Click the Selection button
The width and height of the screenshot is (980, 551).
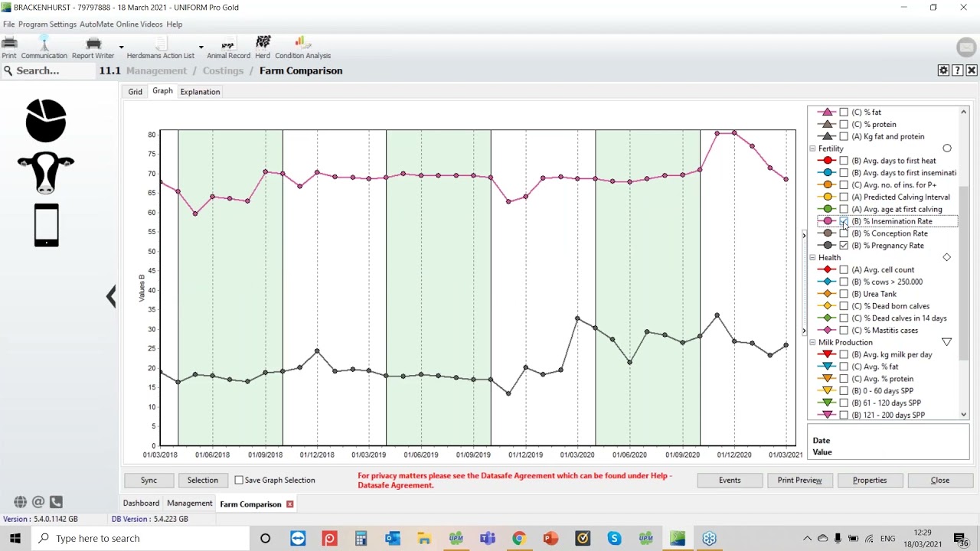point(203,481)
